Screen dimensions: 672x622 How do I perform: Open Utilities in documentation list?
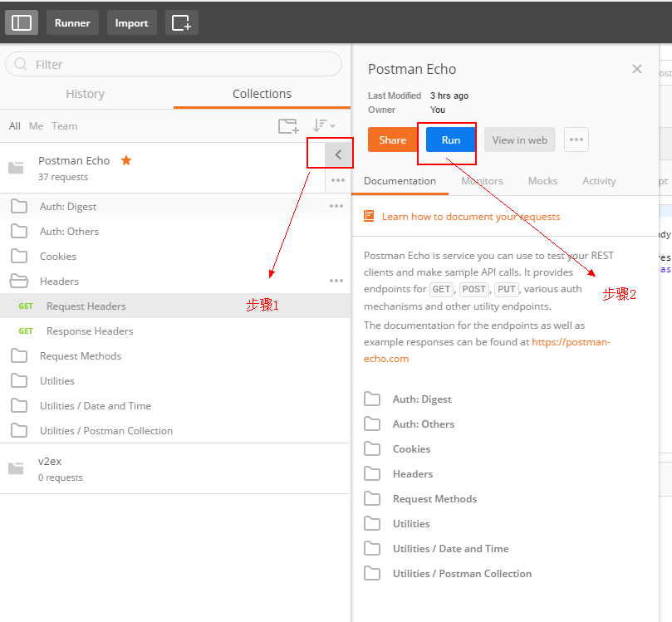(411, 523)
